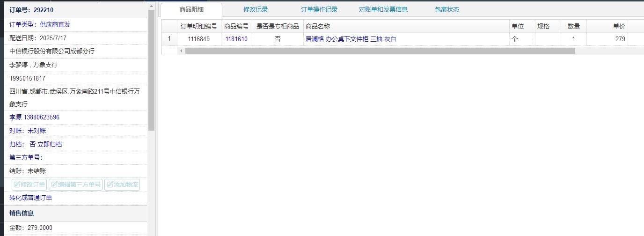
Task: Click the 商品编号 column header
Action: [x=236, y=27]
